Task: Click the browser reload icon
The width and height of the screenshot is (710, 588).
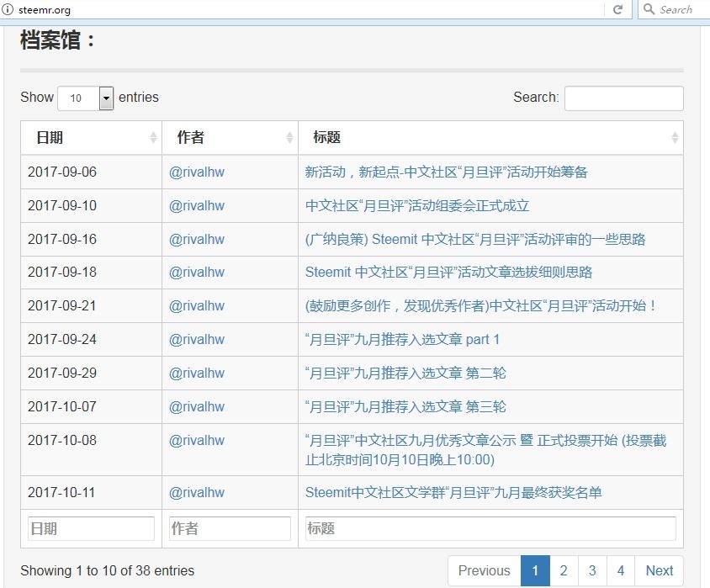Action: (617, 9)
